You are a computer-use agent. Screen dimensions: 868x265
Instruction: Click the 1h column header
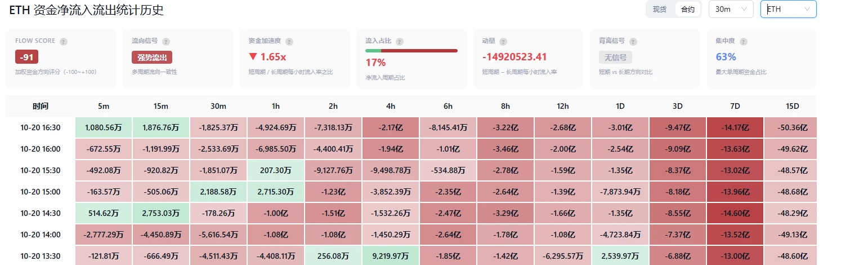coord(276,106)
